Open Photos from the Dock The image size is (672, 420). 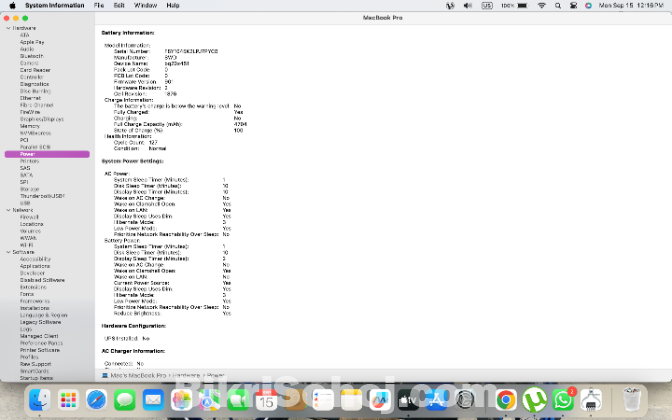[x=181, y=400]
